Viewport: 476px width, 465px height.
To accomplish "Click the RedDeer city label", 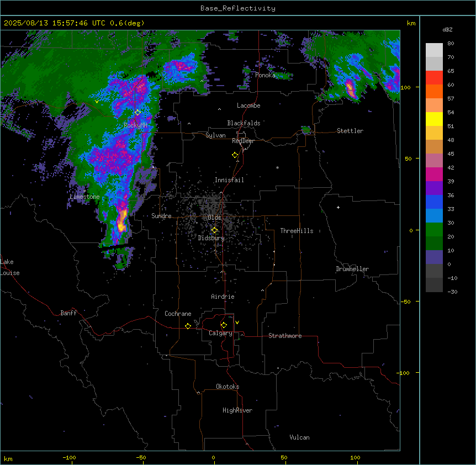I will pyautogui.click(x=243, y=141).
